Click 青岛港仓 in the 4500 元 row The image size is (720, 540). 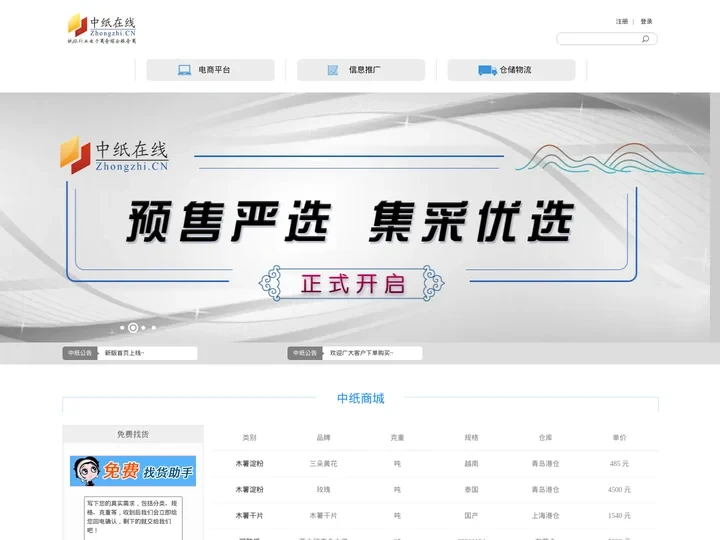pos(546,489)
